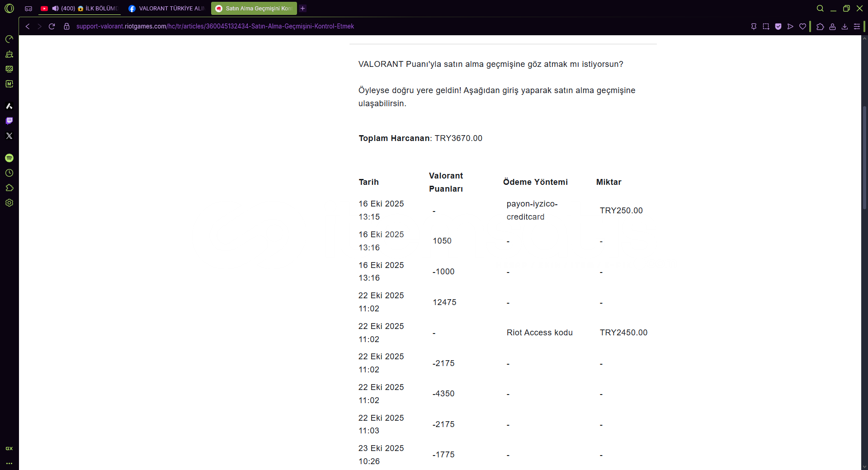This screenshot has height=470, width=868.
Task: Open GX Control speedometer panel in sidebar
Action: click(x=9, y=39)
